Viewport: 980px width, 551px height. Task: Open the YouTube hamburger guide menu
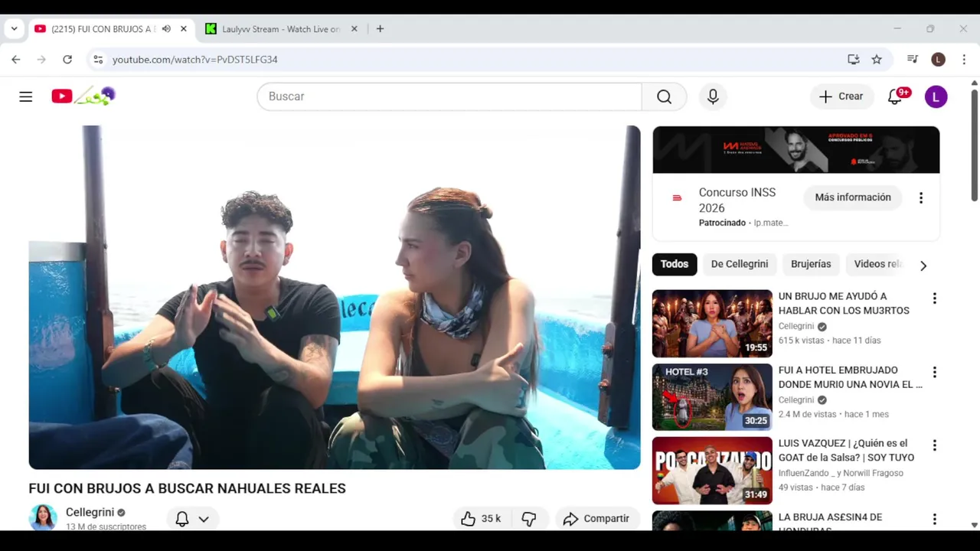tap(26, 96)
